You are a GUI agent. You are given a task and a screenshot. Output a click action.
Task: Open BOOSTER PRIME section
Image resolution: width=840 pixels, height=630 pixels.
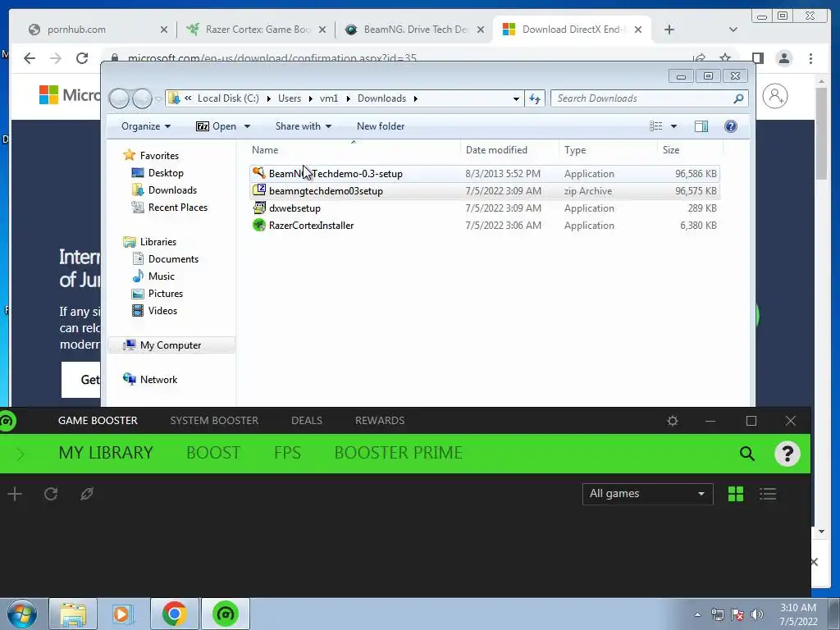398,453
